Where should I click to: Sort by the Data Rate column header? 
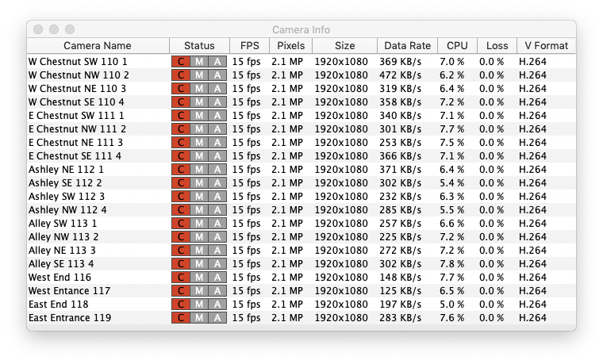[406, 46]
